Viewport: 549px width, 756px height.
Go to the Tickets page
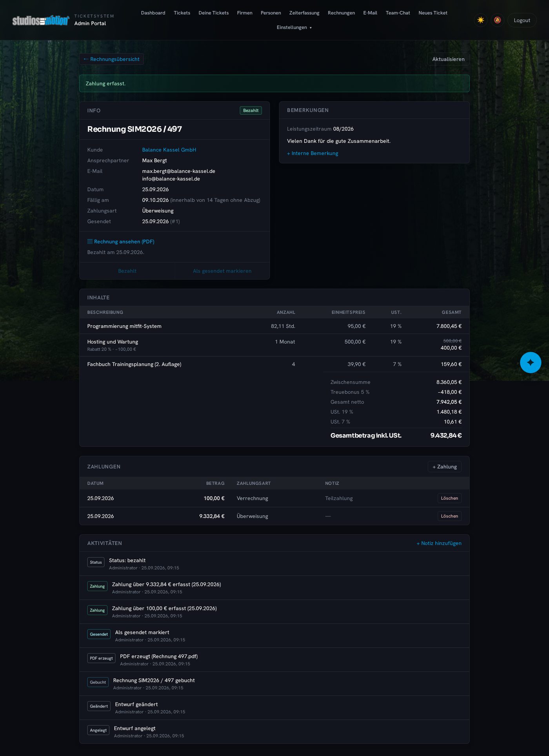tap(182, 13)
